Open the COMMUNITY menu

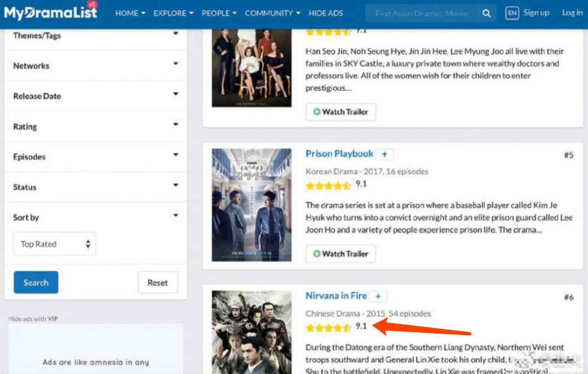[272, 13]
